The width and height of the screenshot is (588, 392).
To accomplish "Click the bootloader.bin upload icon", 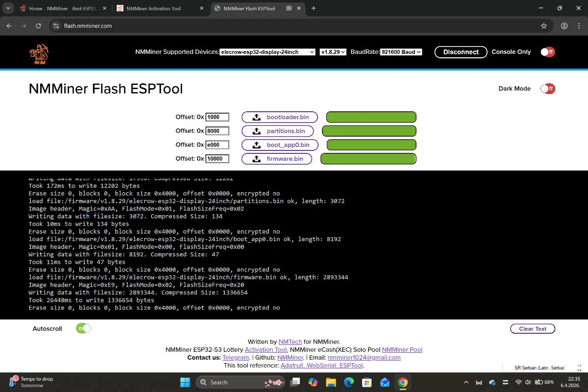I will coord(256,117).
